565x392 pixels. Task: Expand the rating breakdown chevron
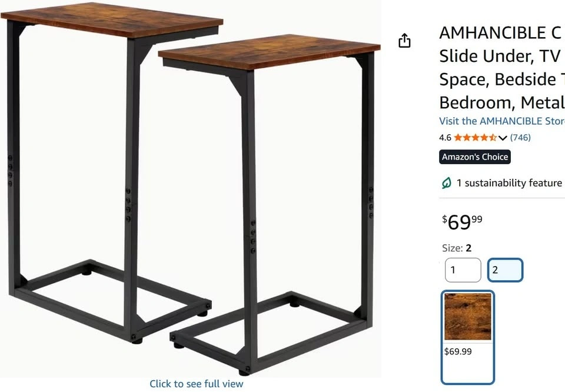(x=503, y=138)
